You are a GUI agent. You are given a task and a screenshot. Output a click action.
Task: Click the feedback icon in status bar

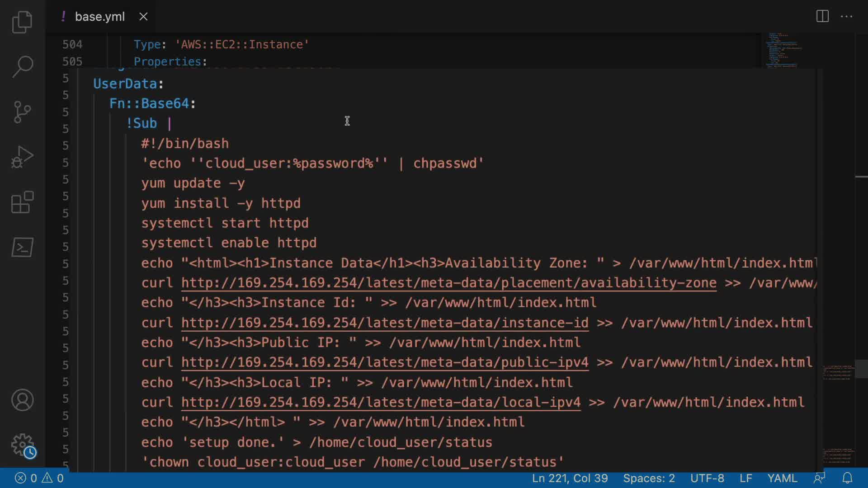[819, 478]
